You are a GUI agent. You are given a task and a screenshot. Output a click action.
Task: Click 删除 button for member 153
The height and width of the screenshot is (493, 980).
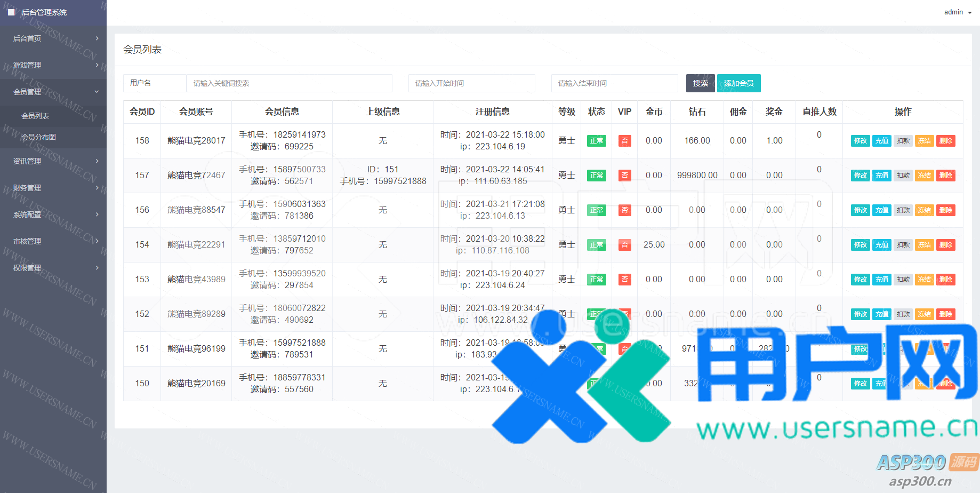tap(946, 280)
